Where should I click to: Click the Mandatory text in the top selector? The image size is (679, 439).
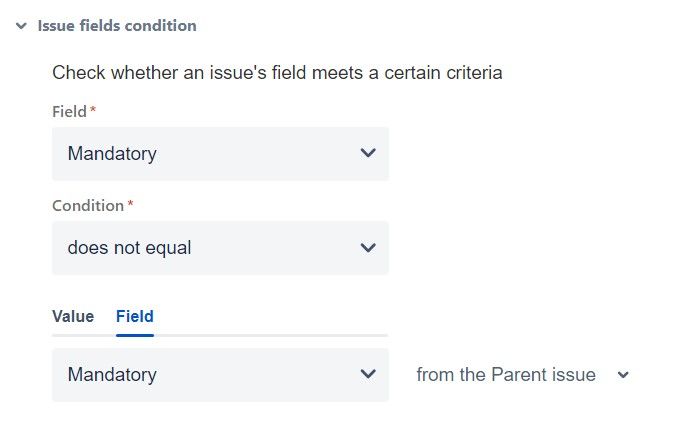tap(112, 154)
